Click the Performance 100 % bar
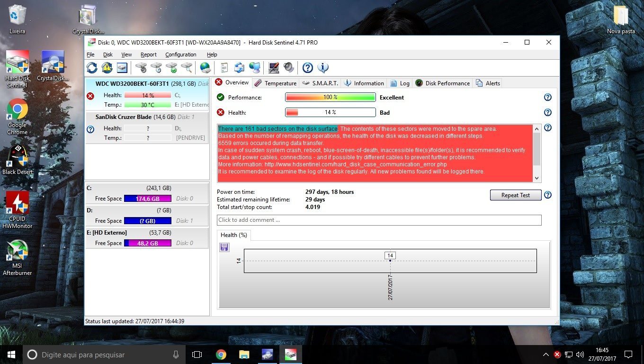 [331, 97]
